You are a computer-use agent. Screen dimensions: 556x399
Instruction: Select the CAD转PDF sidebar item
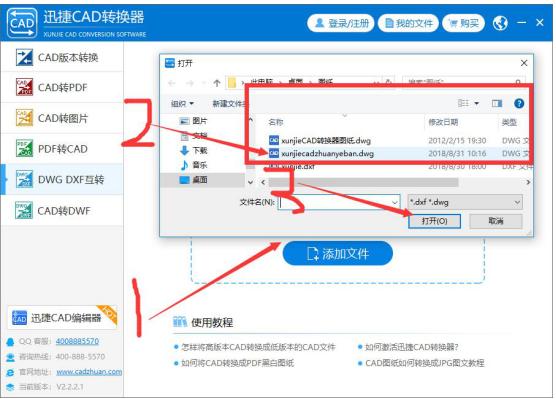[x=62, y=87]
